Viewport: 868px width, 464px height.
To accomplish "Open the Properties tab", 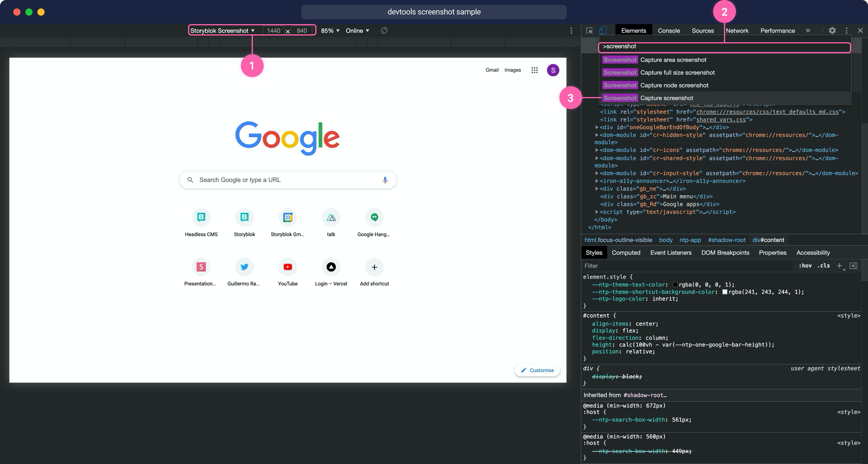I will click(x=772, y=253).
